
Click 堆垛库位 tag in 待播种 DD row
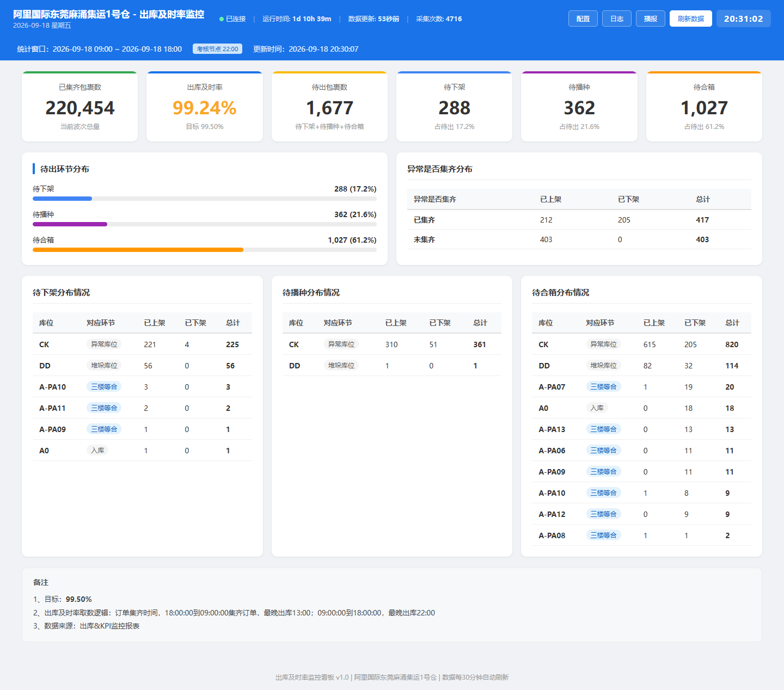click(341, 366)
